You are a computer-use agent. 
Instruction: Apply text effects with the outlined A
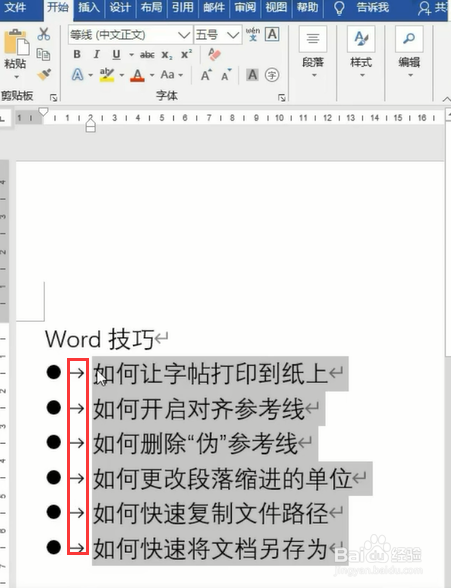78,75
